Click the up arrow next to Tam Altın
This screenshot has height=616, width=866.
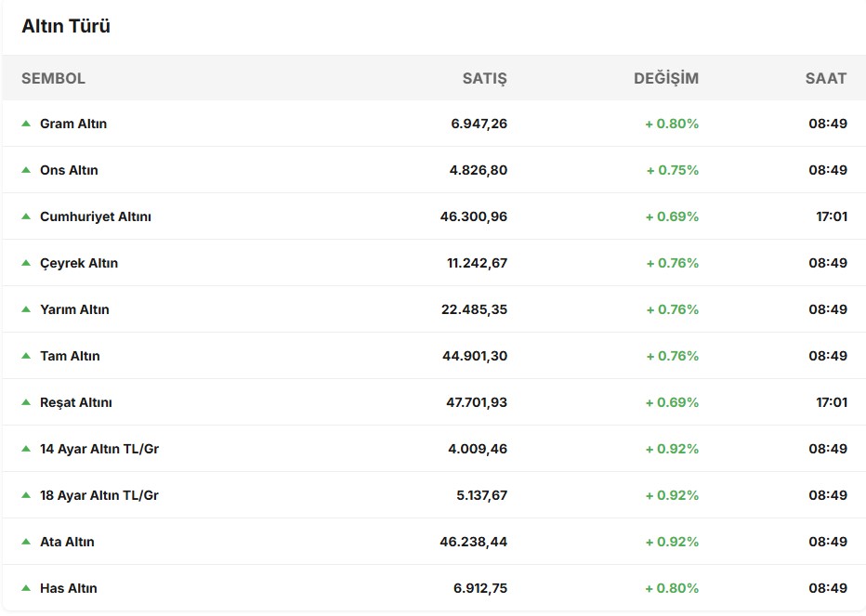coord(26,356)
